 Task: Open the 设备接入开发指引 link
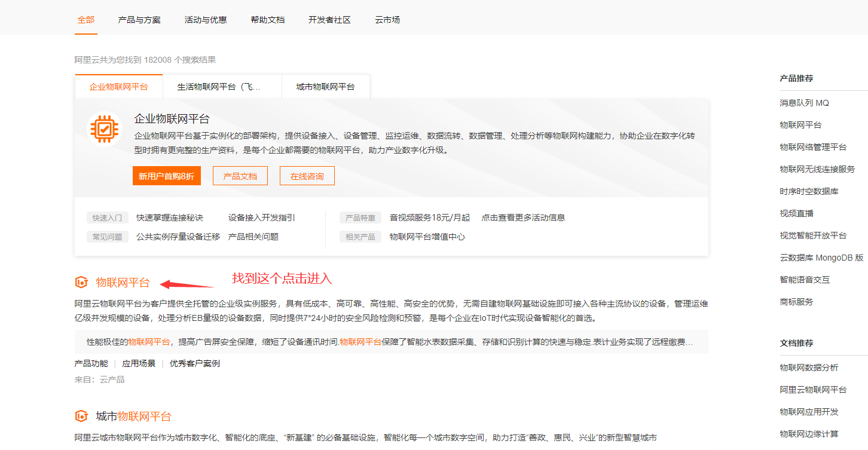(262, 218)
